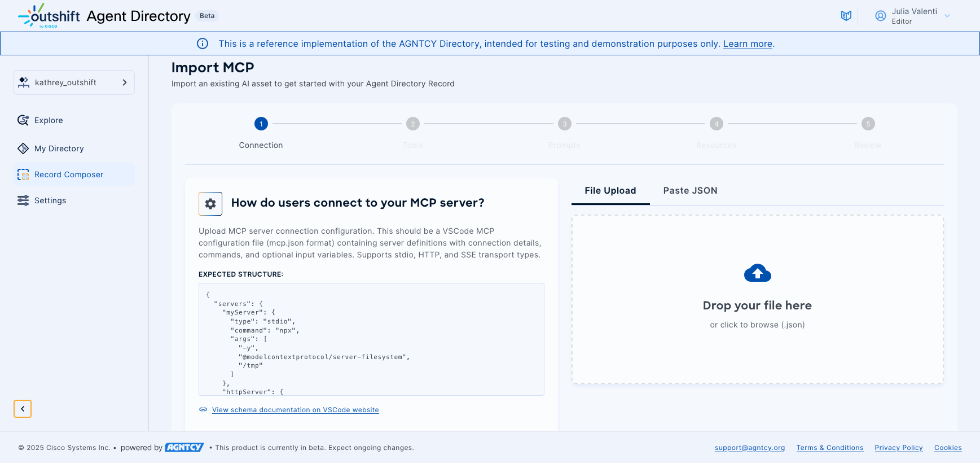980x463 pixels.
Task: Click the Drop your file here area
Action: coord(757,305)
